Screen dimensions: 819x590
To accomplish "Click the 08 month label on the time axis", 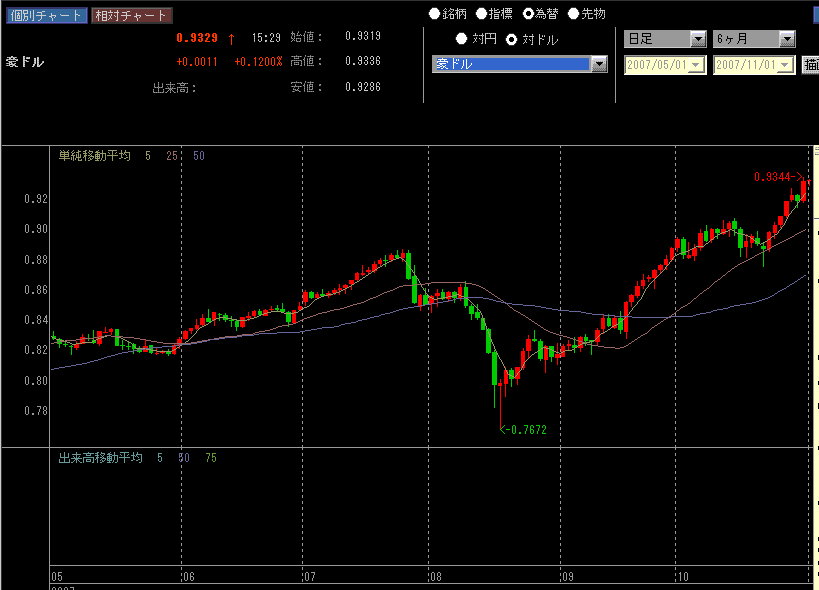I will click(x=435, y=577).
